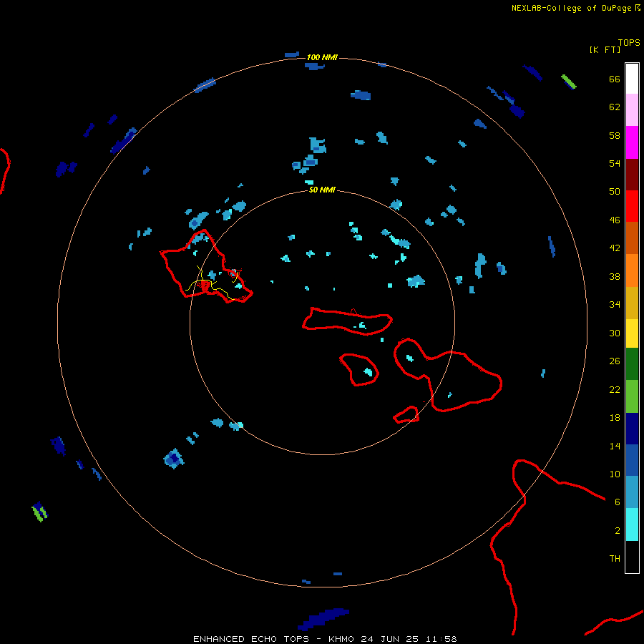Image resolution: width=644 pixels, height=644 pixels.
Task: Click the green striped echo at top right
Action: [x=569, y=82]
